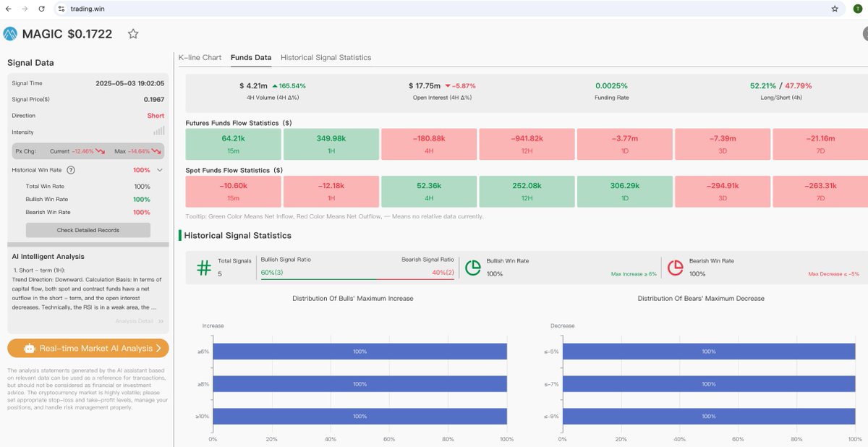Click the signal Intensity bars icon
Viewport: 868px width, 447px height.
(x=158, y=131)
